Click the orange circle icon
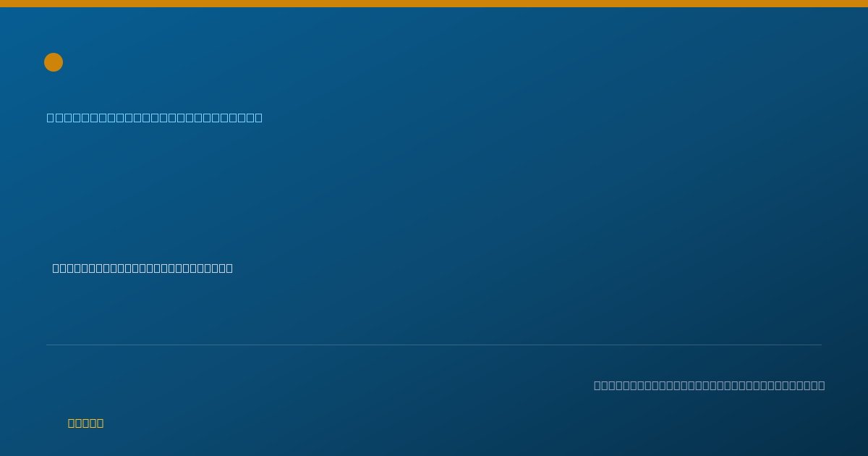 (x=54, y=62)
